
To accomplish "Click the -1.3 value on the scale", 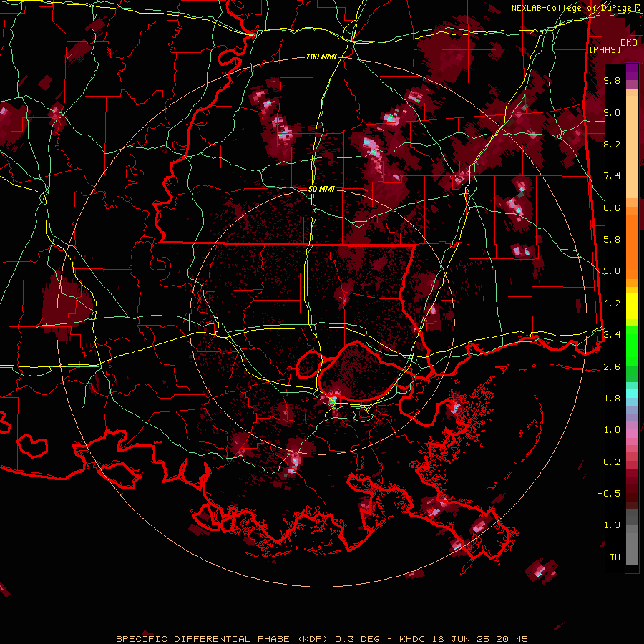I will click(x=609, y=525).
